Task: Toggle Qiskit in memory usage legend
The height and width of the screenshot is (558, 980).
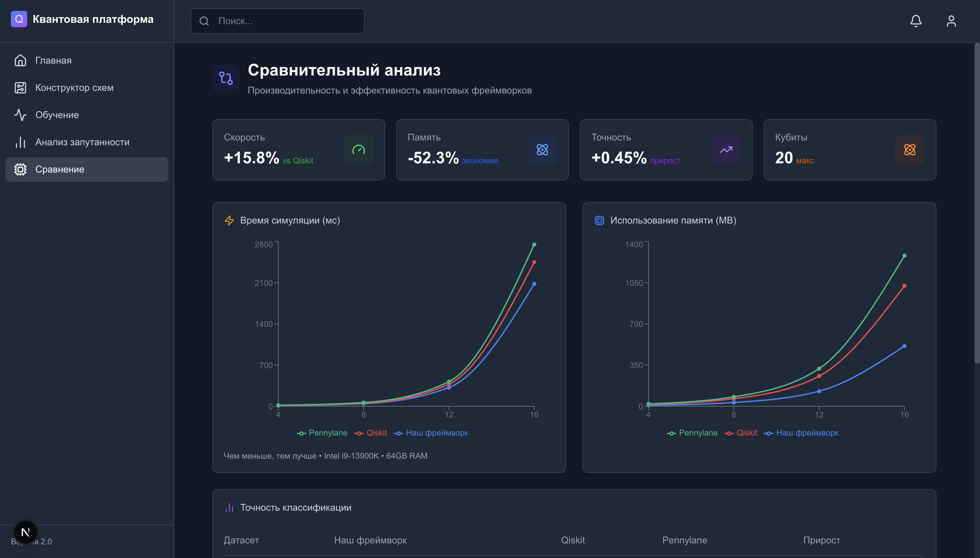Action: [741, 433]
